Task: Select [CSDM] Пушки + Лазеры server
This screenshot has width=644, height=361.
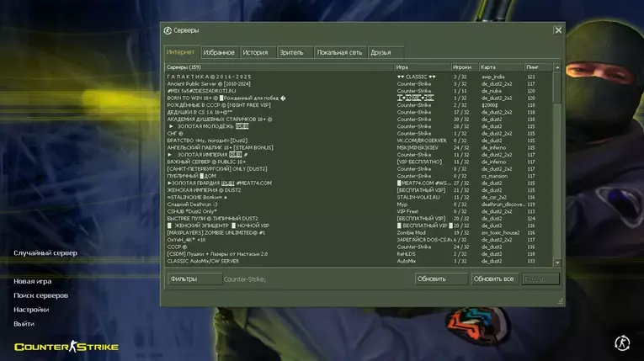Action: click(x=359, y=254)
